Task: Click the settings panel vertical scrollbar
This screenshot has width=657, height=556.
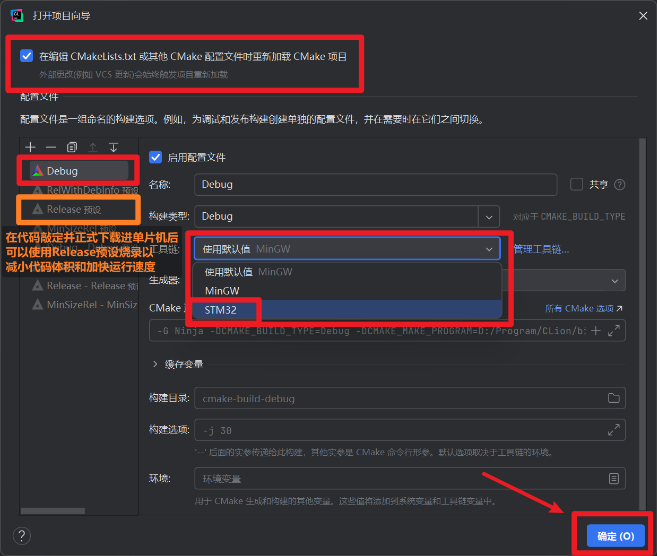Action: [x=642, y=323]
